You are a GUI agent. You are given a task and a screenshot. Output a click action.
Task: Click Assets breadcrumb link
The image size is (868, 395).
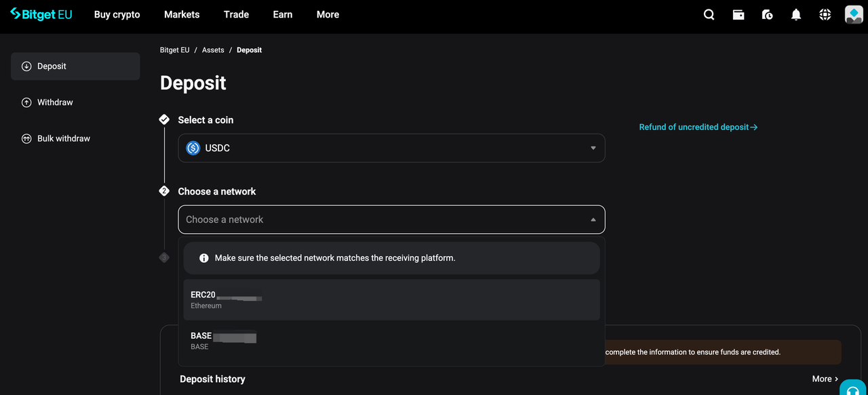click(213, 50)
